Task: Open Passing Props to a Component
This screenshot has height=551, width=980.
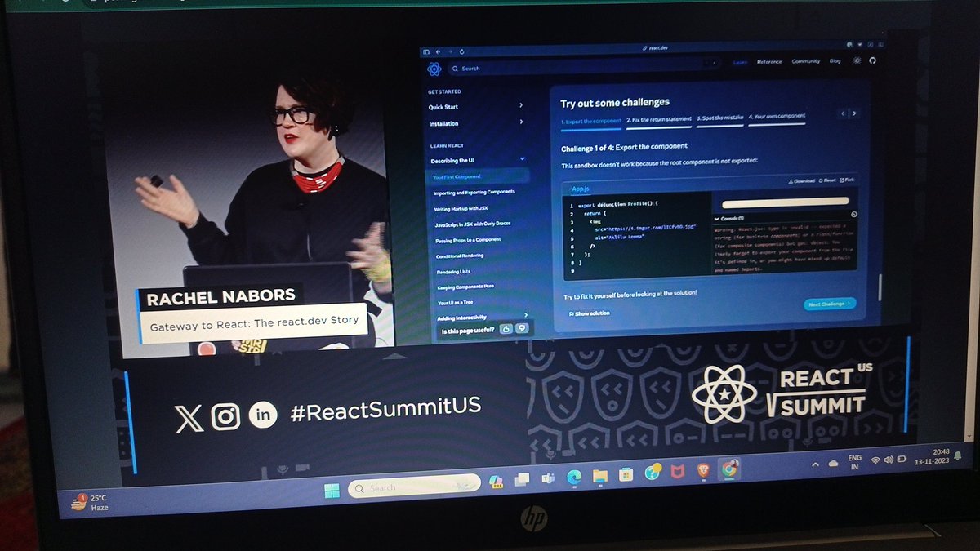Action: point(468,240)
